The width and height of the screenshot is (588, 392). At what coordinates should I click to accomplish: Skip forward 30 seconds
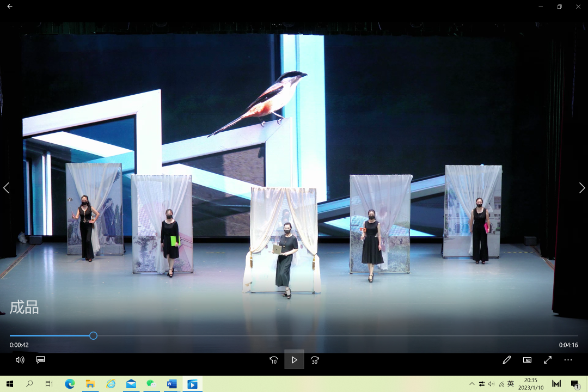315,360
